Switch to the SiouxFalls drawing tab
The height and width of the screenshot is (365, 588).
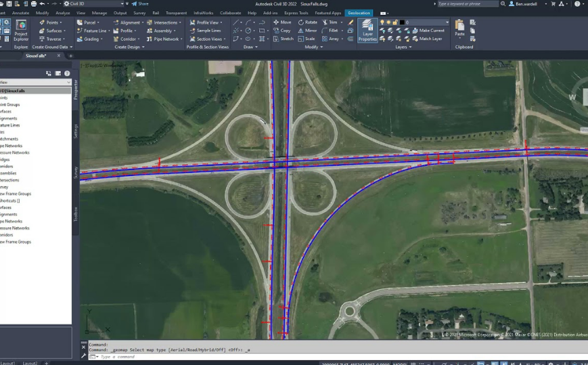pos(36,56)
